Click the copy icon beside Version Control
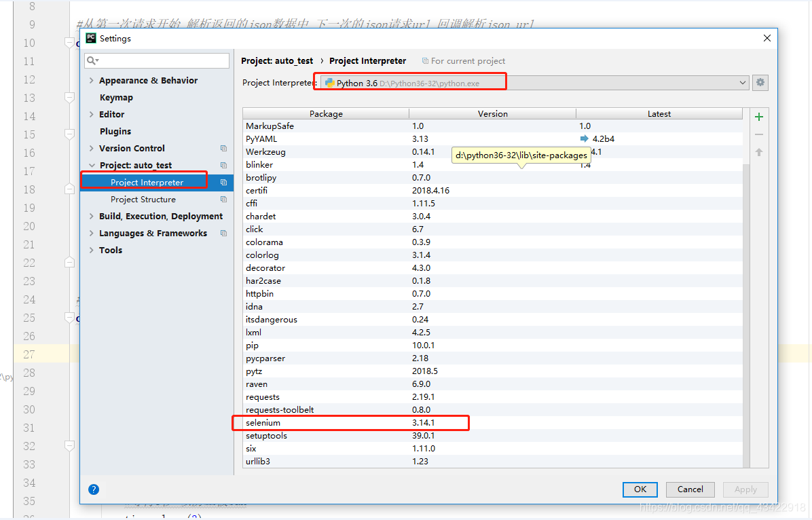Image resolution: width=812 pixels, height=520 pixels. coord(224,148)
